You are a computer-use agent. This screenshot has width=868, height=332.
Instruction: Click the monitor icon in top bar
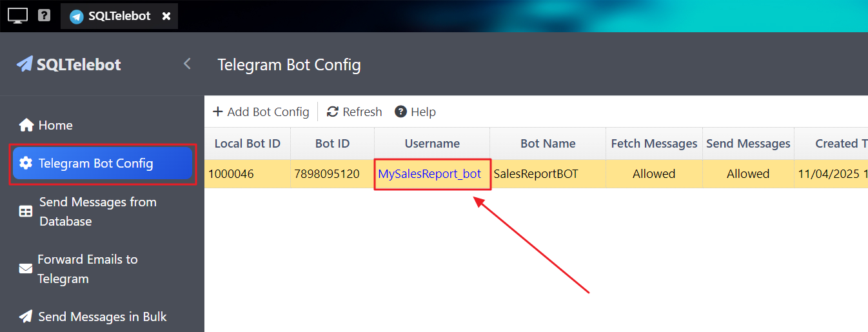[17, 15]
